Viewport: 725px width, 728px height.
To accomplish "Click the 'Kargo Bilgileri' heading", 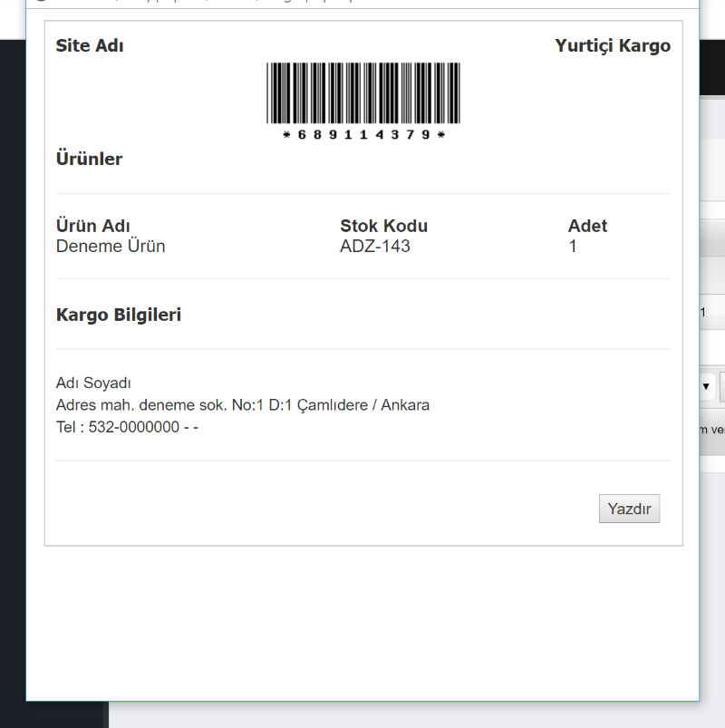I will [119, 315].
